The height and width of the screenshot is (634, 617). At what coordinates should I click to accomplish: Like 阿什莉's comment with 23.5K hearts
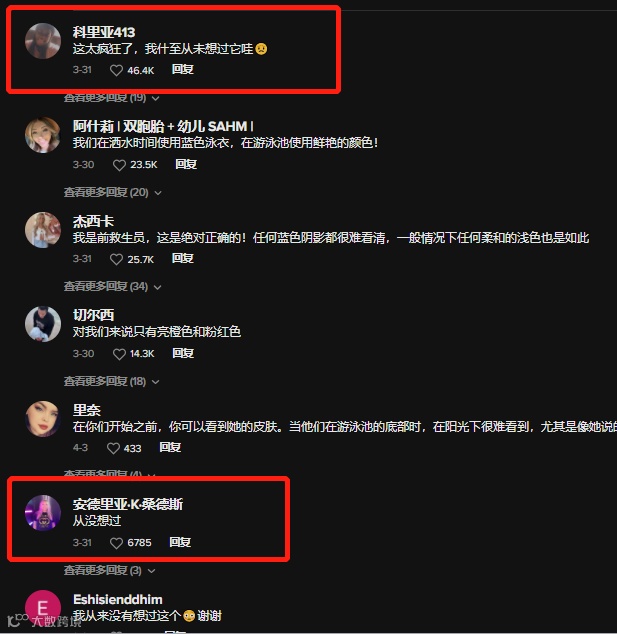pyautogui.click(x=119, y=165)
